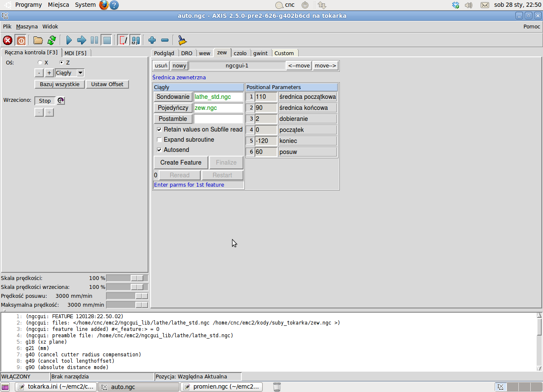Click koniec value field -120
Screen dimensions: 543x392
pyautogui.click(x=266, y=141)
